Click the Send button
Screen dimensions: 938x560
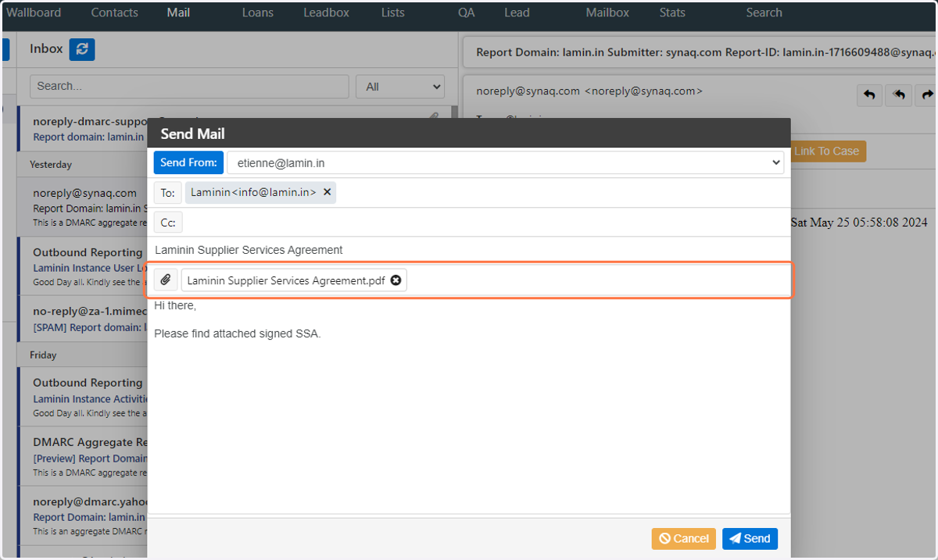pos(750,539)
